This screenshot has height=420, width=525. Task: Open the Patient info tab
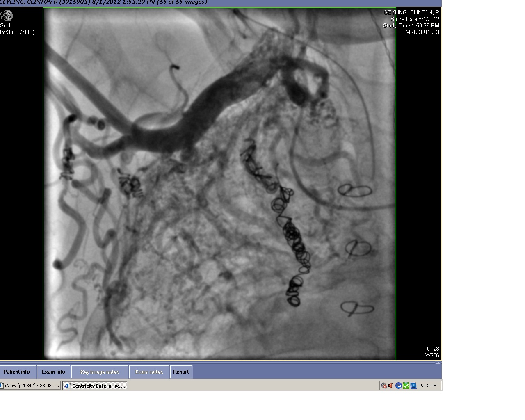[x=17, y=372]
